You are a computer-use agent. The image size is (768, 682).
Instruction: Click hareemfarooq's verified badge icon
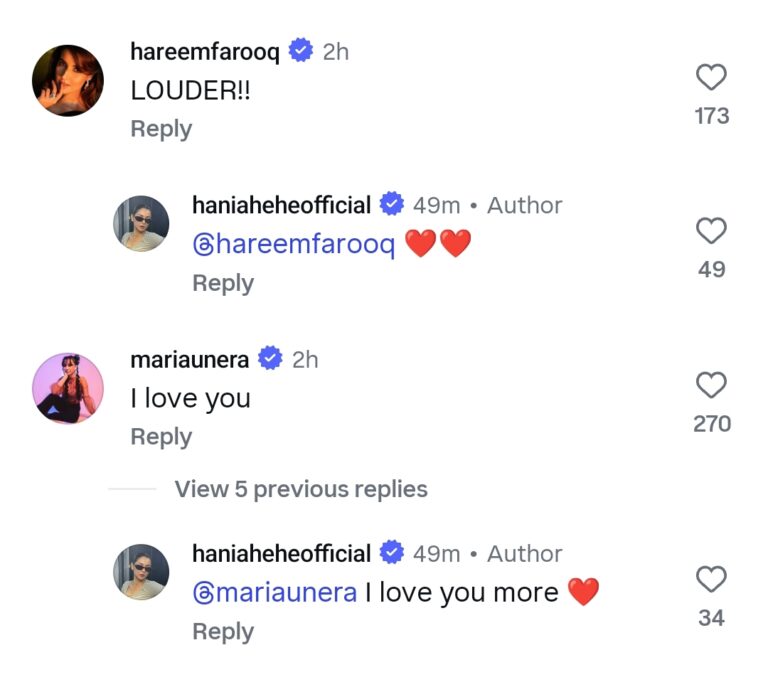[x=299, y=51]
